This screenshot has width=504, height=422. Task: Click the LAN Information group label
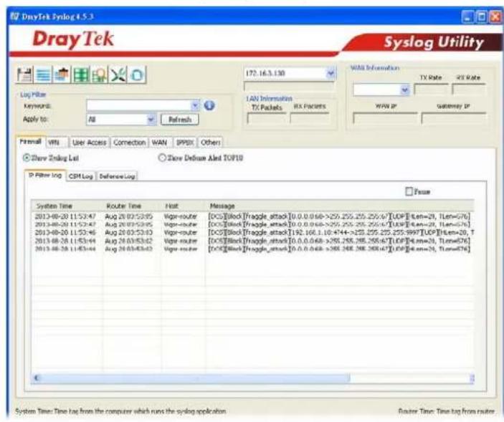pyautogui.click(x=270, y=99)
